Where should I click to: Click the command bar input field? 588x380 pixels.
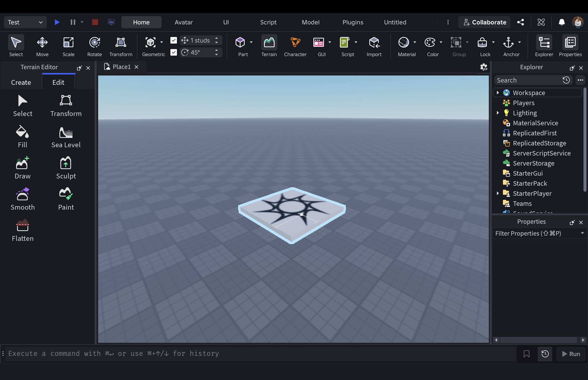coord(261,354)
